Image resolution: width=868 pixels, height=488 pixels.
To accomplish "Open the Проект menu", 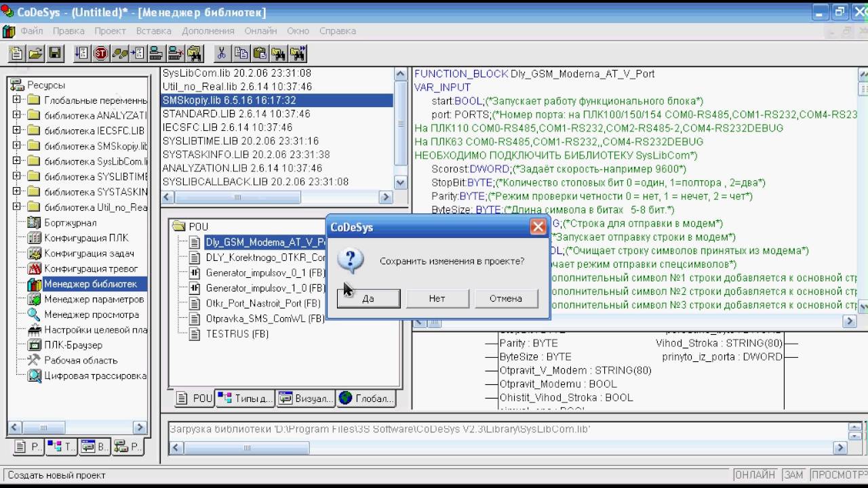I will coord(110,31).
